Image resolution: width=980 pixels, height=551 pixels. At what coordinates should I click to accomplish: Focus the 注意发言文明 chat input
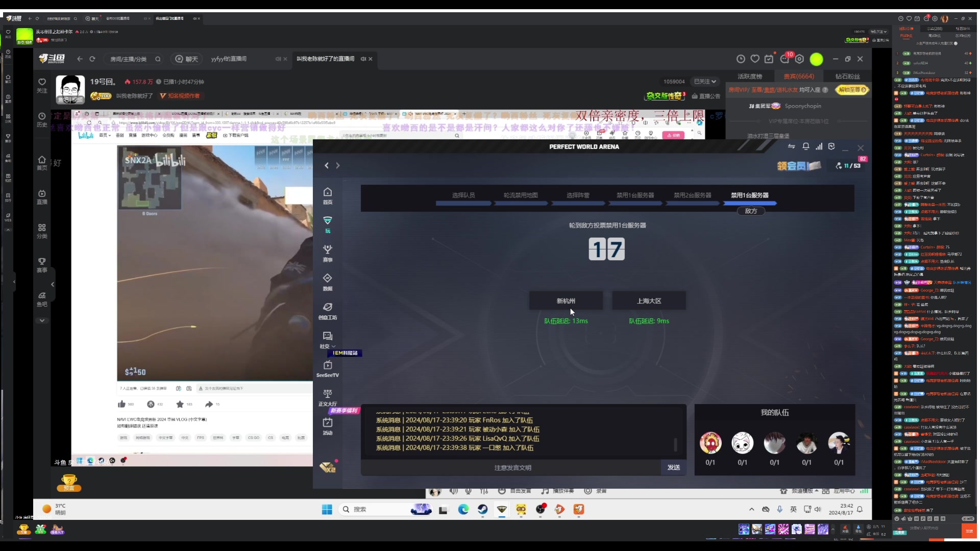[512, 467]
